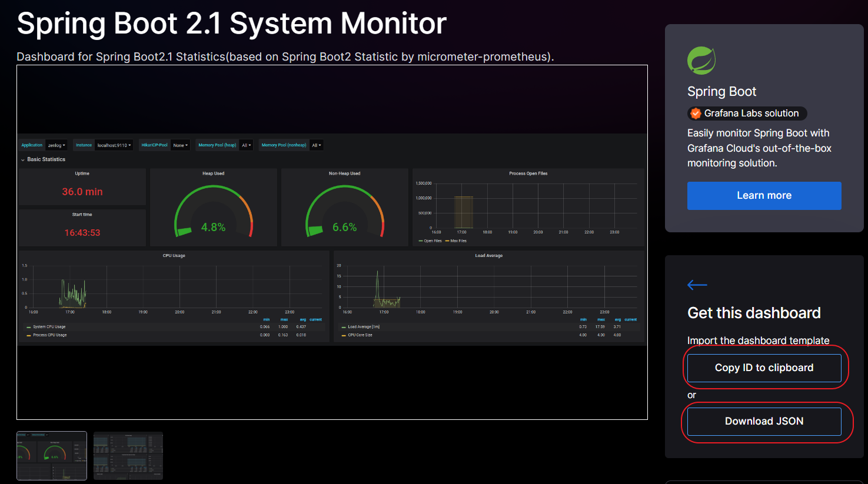The width and height of the screenshot is (868, 484).
Task: Click the Import the dashboard template text
Action: pyautogui.click(x=759, y=341)
